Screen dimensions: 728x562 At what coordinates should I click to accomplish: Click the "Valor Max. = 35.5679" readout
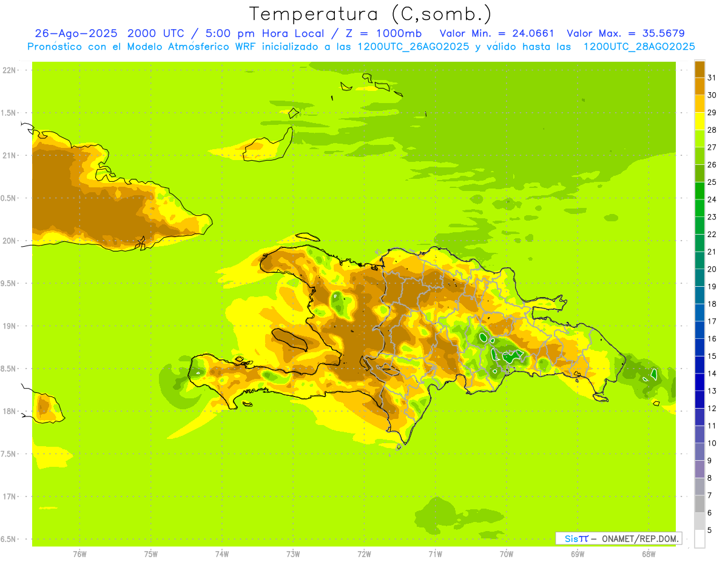click(x=625, y=33)
